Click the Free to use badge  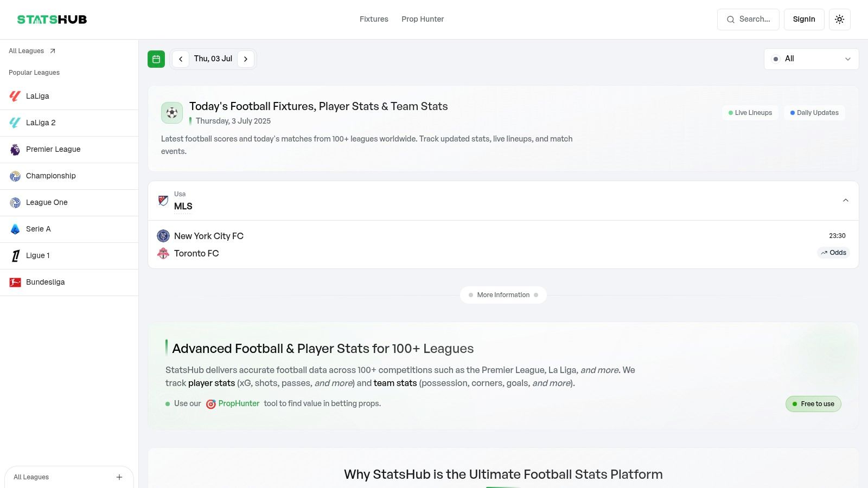(x=813, y=404)
